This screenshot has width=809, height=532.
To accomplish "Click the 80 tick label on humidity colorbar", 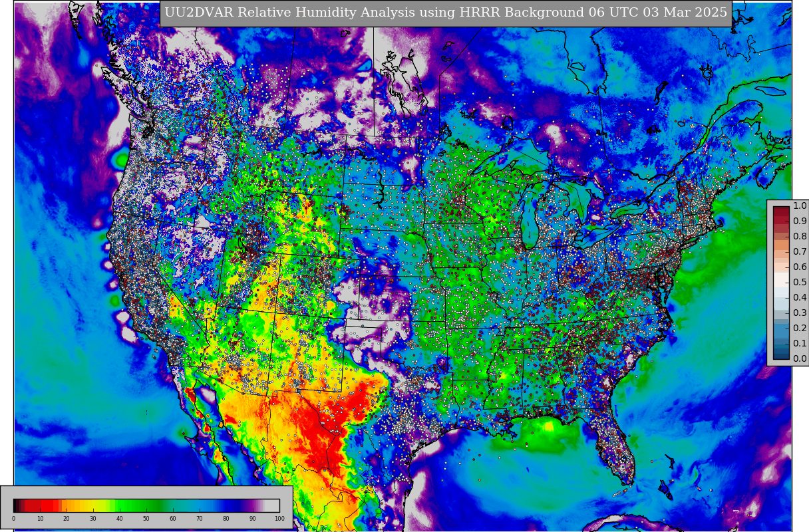I will pos(226,519).
